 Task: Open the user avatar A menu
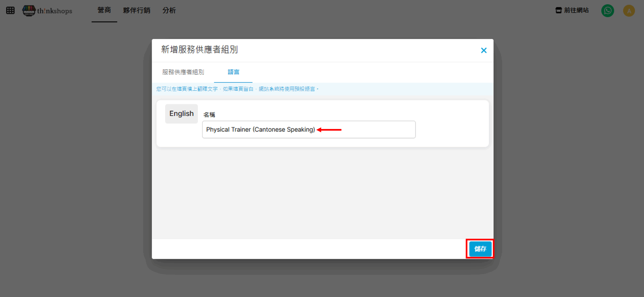click(x=629, y=11)
